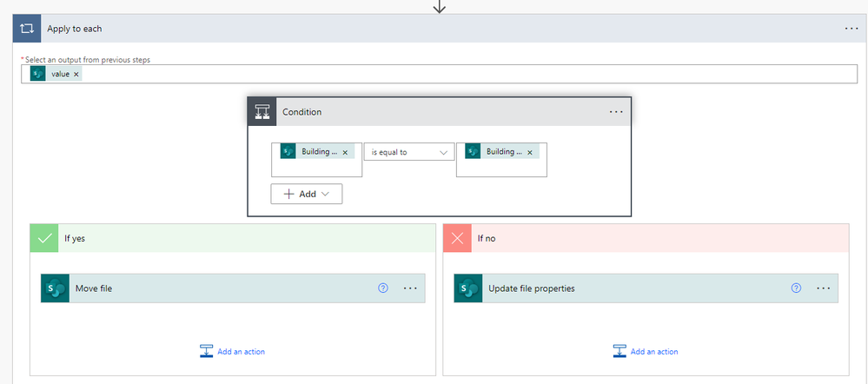Open help for the Move file action

tap(383, 288)
